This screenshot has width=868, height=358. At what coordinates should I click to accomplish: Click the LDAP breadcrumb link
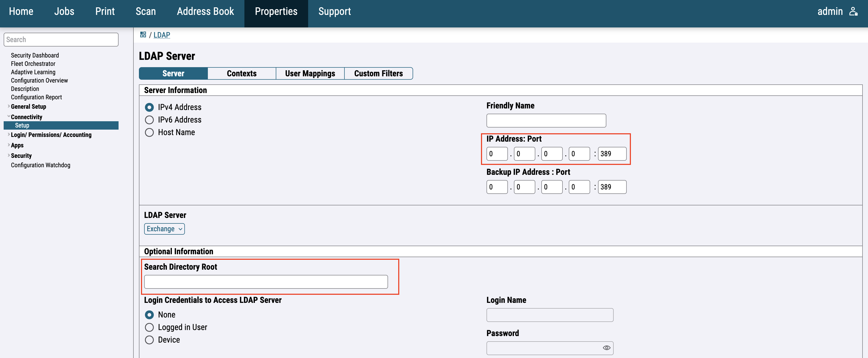pyautogui.click(x=162, y=35)
